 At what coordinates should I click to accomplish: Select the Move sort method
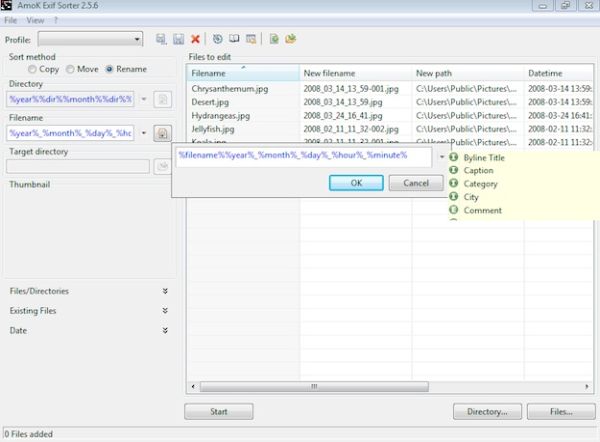pyautogui.click(x=70, y=69)
